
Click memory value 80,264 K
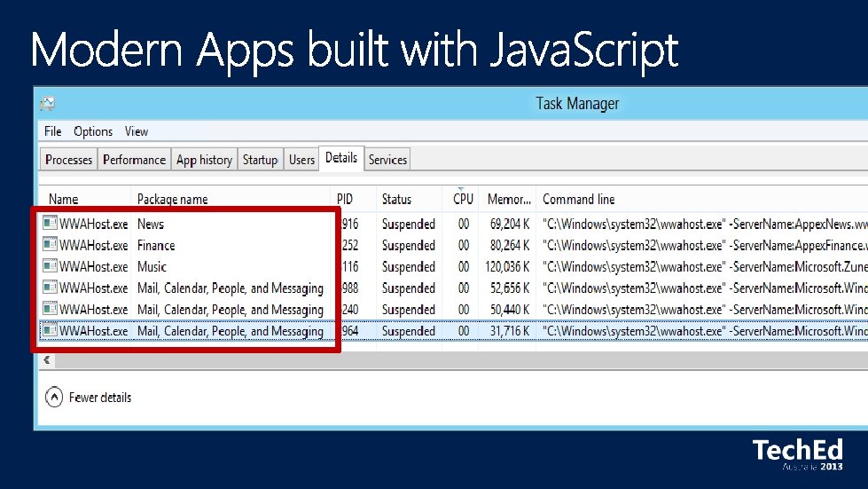click(509, 245)
